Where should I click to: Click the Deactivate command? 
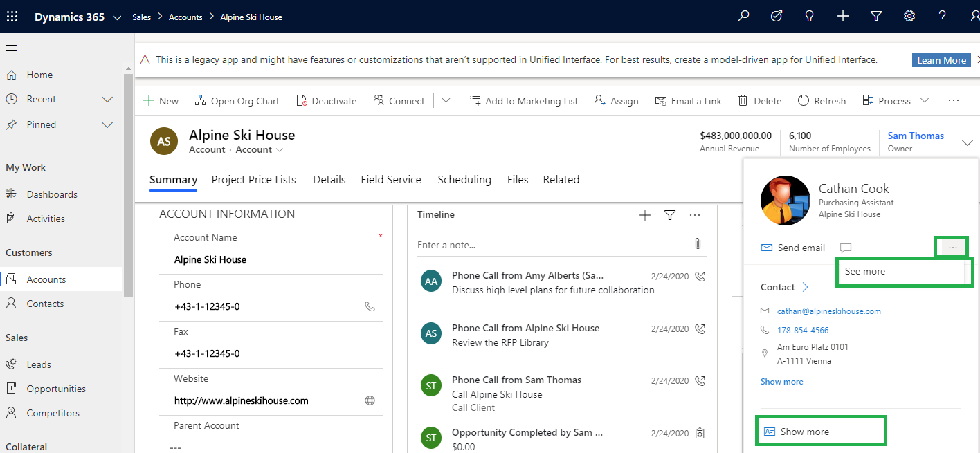pyautogui.click(x=327, y=101)
